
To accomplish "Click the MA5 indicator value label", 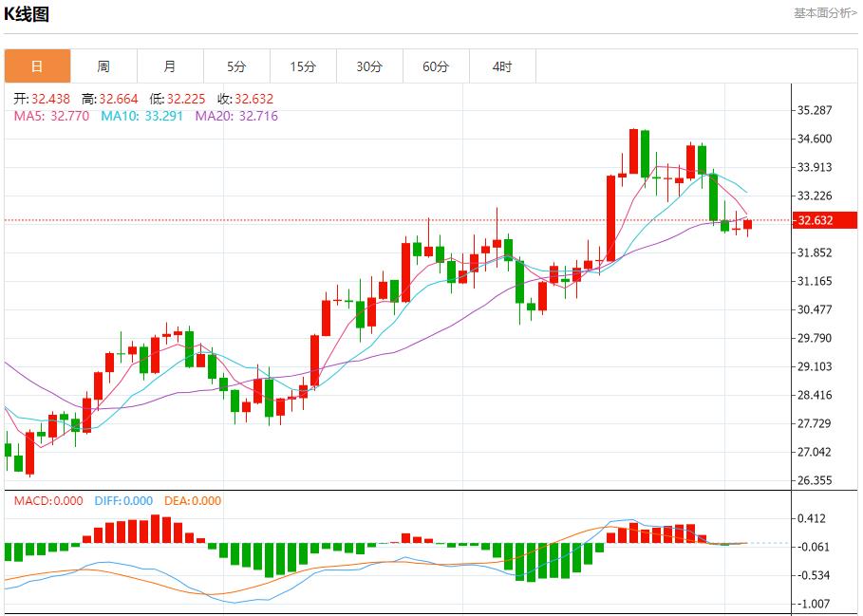I will pyautogui.click(x=51, y=116).
